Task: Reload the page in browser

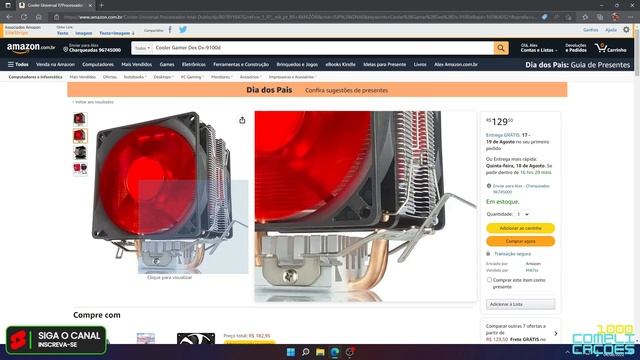Action: (24, 17)
